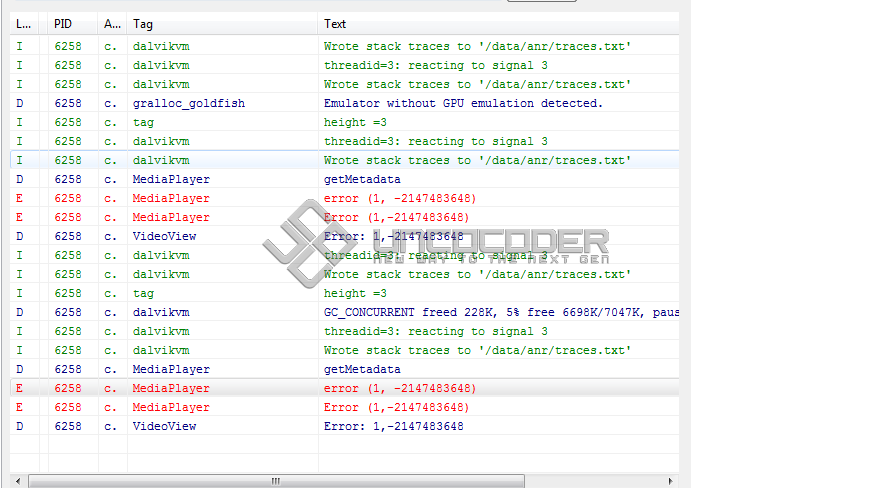This screenshot has width=872, height=488.
Task: Click the dalvikvm tag in the blue-highlighted row
Action: (161, 160)
